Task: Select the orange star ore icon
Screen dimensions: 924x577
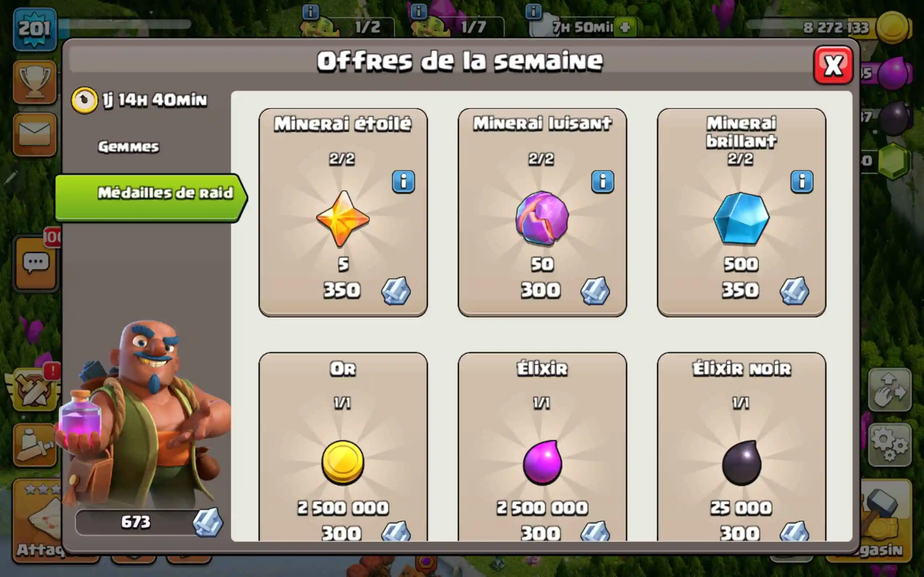Action: 343,219
